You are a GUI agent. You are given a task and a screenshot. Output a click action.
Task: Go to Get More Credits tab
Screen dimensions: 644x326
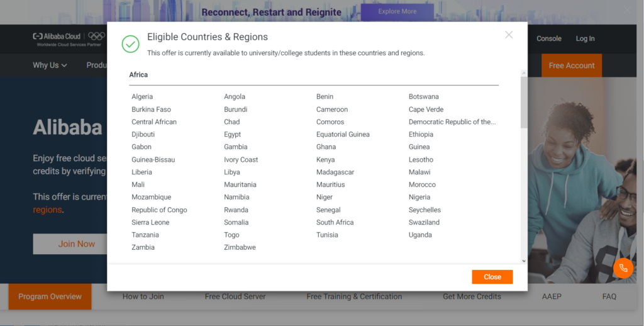click(x=472, y=296)
